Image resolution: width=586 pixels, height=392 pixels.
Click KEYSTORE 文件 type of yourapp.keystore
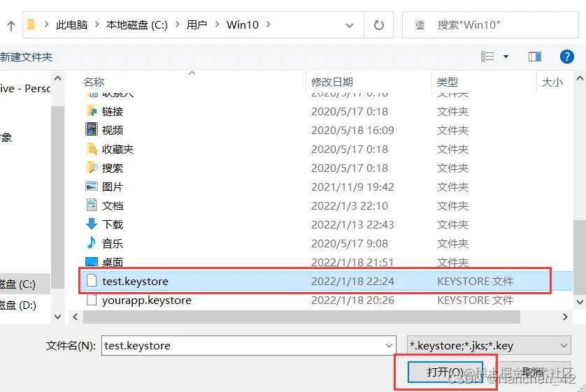tap(476, 300)
